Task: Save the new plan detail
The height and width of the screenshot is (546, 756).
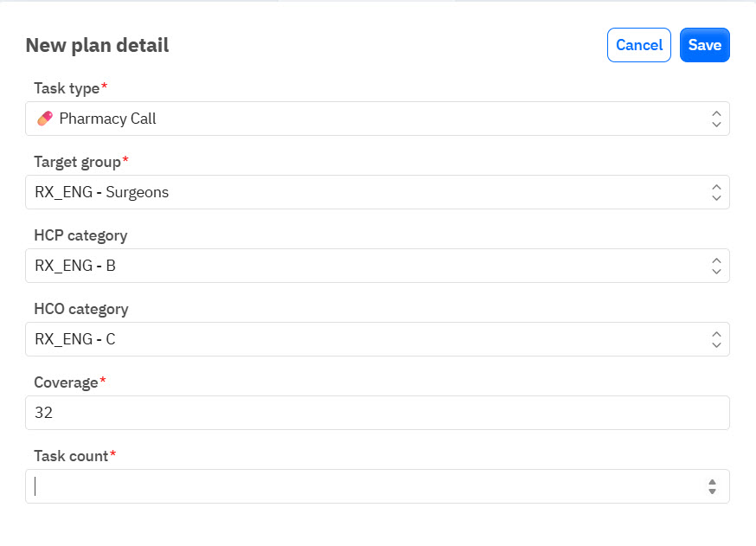Action: (704, 45)
